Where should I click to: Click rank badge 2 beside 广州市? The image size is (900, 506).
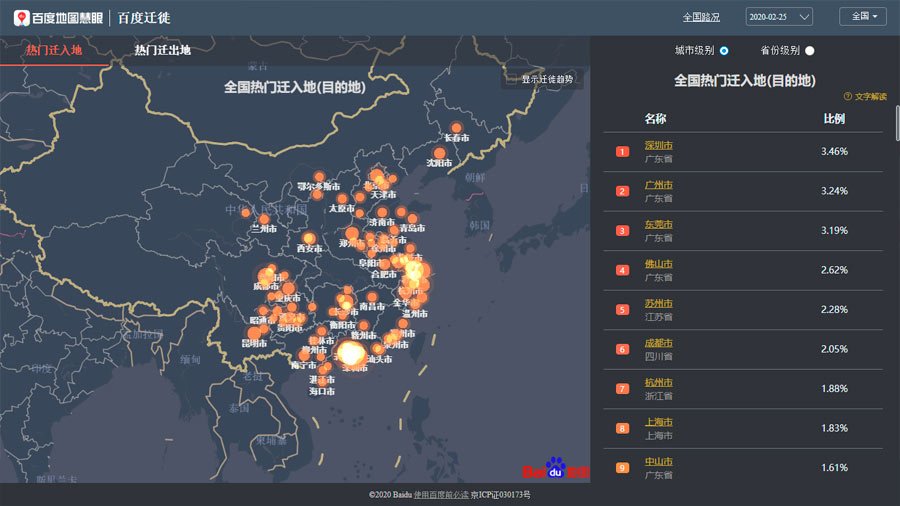click(x=622, y=191)
